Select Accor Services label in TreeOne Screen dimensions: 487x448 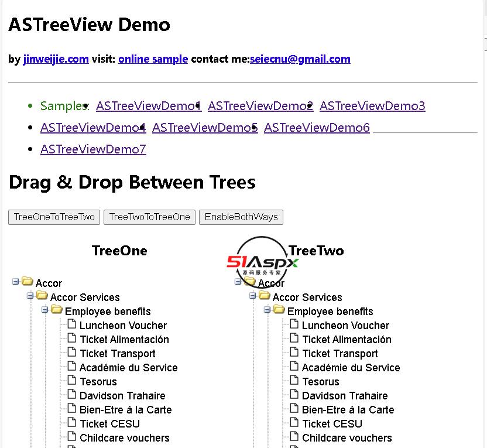coord(85,297)
